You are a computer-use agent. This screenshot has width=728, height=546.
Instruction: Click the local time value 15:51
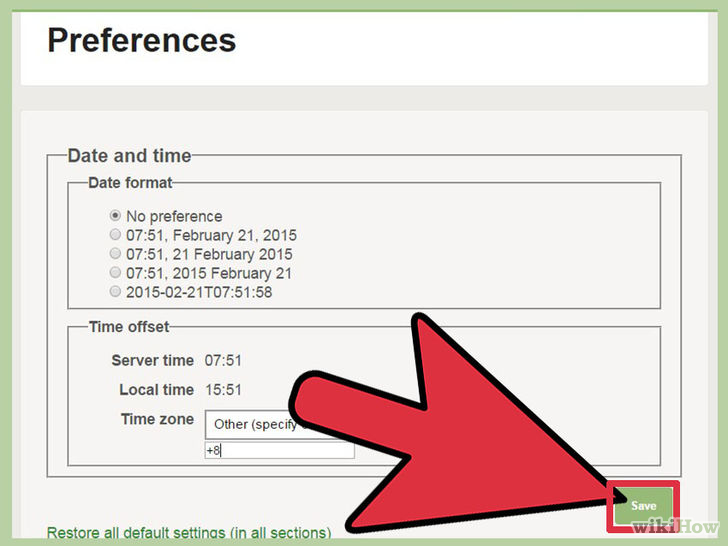[x=223, y=389]
